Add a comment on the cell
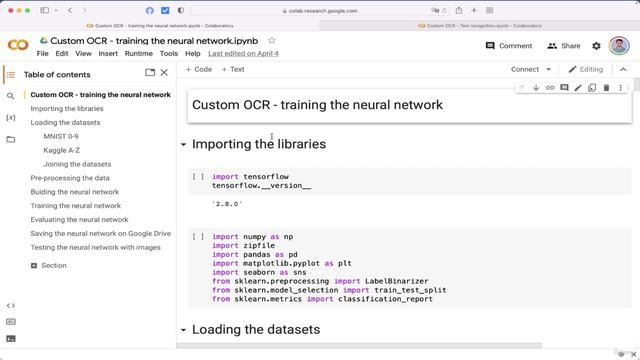Image resolution: width=640 pixels, height=360 pixels. coord(564,87)
